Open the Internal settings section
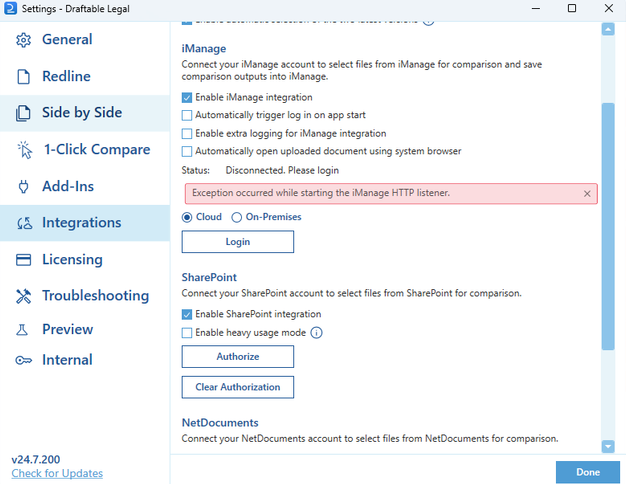Image resolution: width=626 pixels, height=484 pixels. click(85, 360)
